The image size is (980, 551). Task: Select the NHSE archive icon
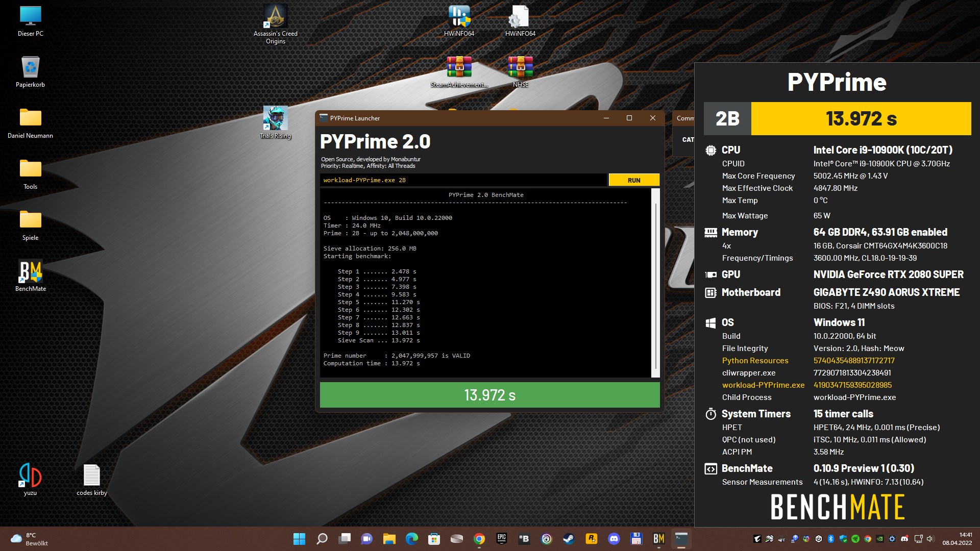[x=520, y=72]
